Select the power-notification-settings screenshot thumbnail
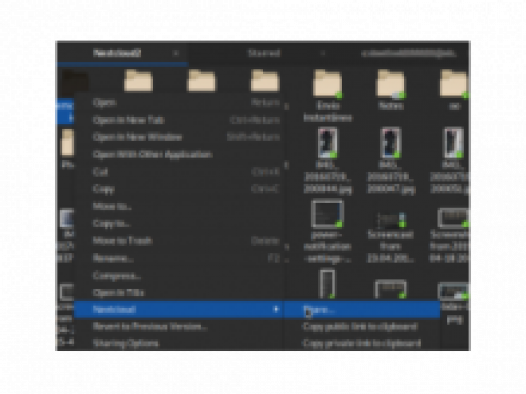 [x=327, y=214]
